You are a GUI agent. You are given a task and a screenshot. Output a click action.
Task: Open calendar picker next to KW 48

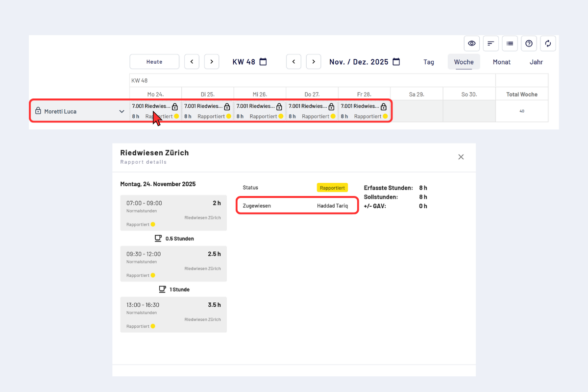(263, 62)
